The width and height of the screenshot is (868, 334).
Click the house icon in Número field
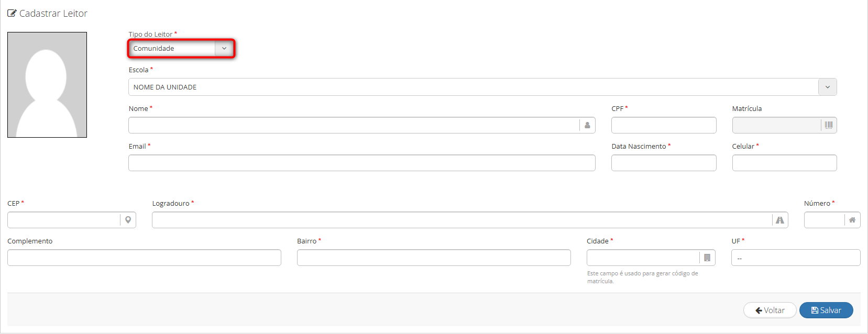[852, 220]
